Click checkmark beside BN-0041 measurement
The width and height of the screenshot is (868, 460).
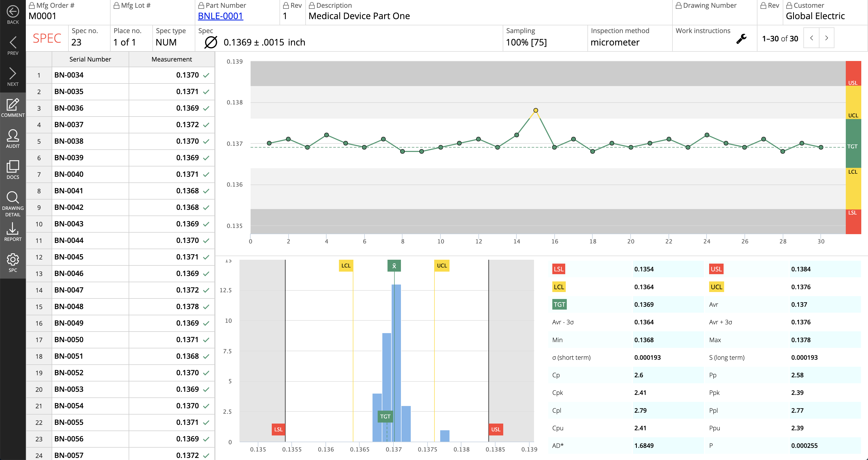point(206,191)
